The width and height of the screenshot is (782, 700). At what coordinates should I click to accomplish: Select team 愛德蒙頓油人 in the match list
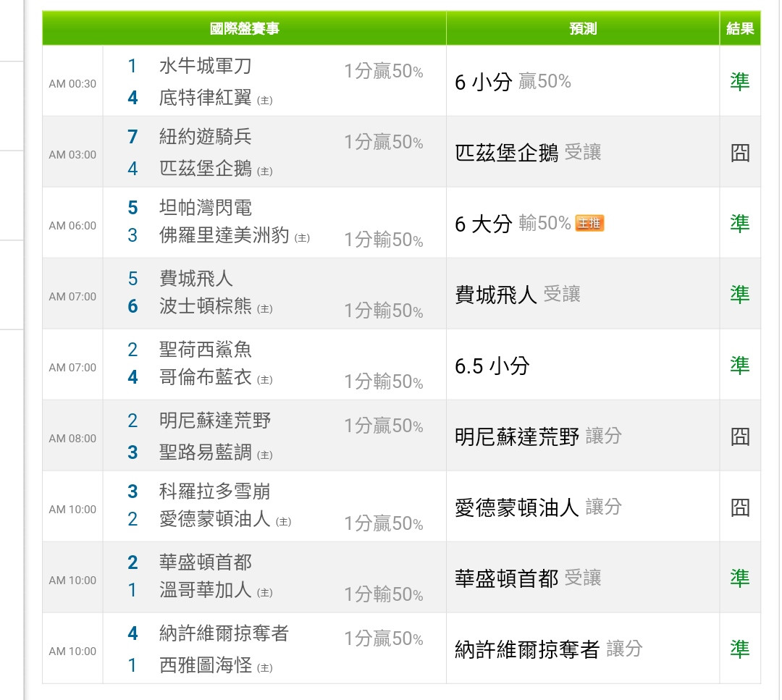(x=215, y=518)
